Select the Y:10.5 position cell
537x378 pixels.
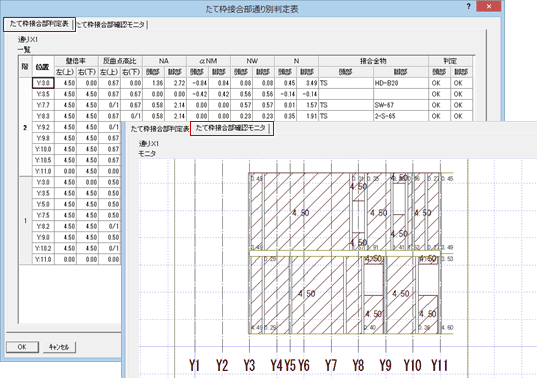[x=43, y=160]
